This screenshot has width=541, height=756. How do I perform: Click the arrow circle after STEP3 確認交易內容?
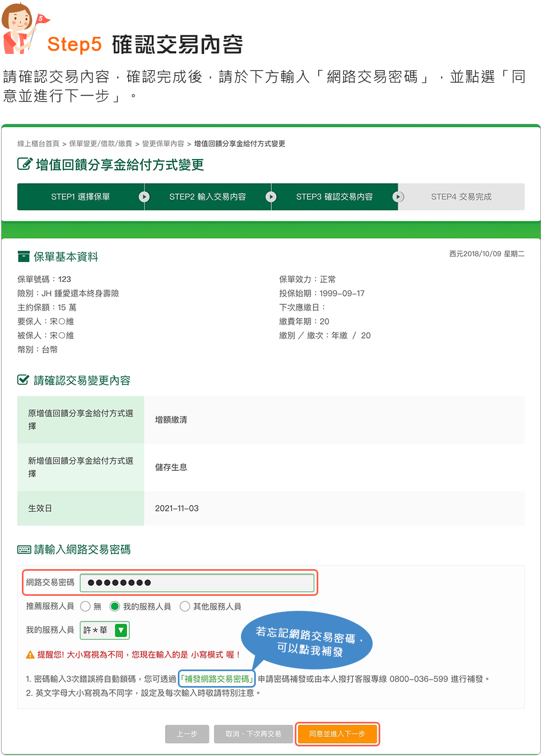coord(398,196)
